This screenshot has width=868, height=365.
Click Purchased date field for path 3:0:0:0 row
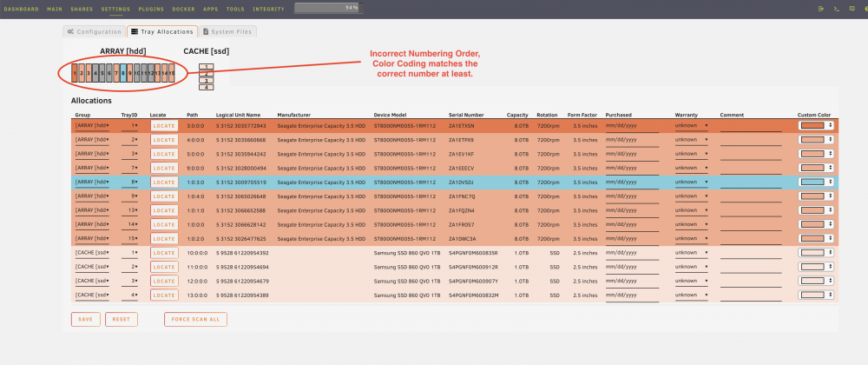(632, 126)
